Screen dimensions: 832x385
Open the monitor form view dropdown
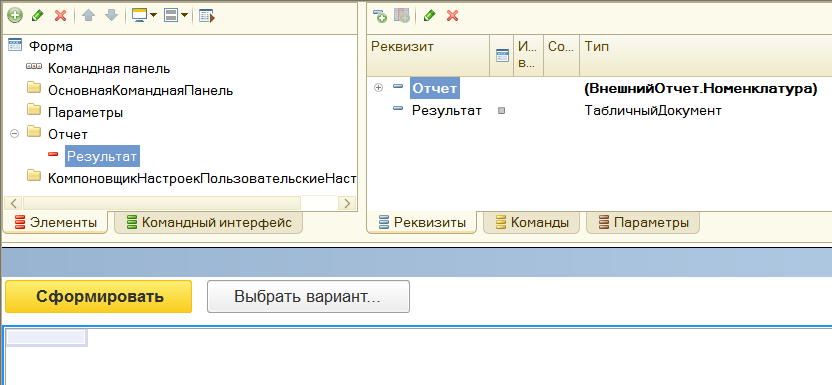click(143, 15)
